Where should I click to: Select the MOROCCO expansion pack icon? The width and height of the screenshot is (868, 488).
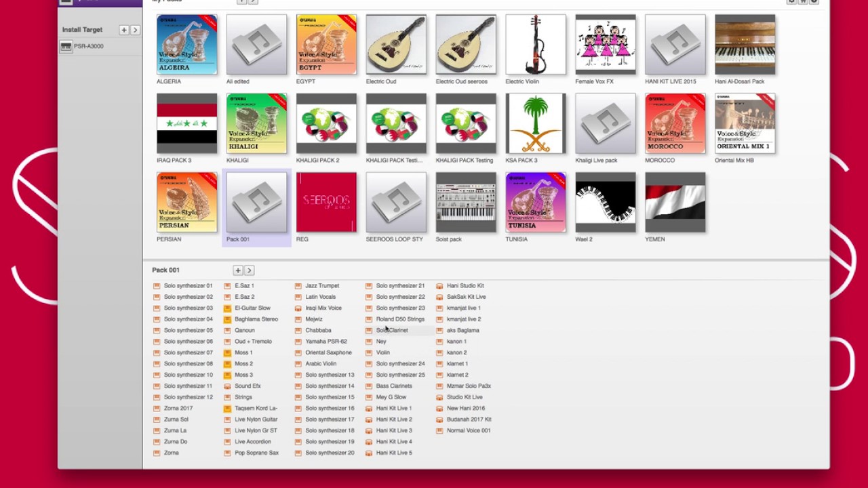675,123
